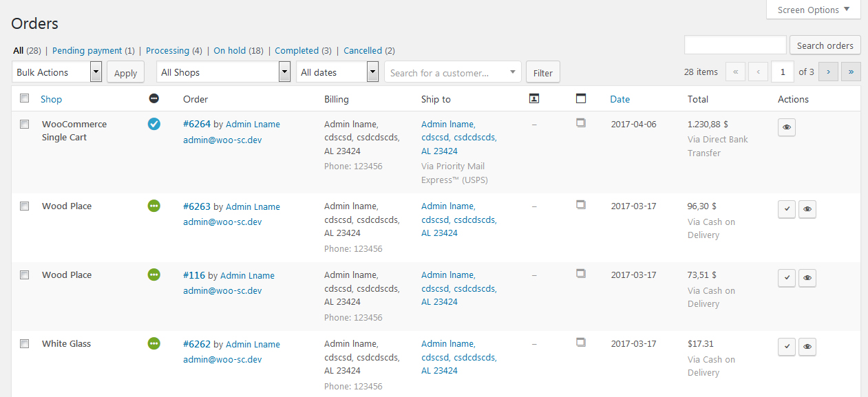
Task: Open order #6262 link
Action: click(197, 344)
